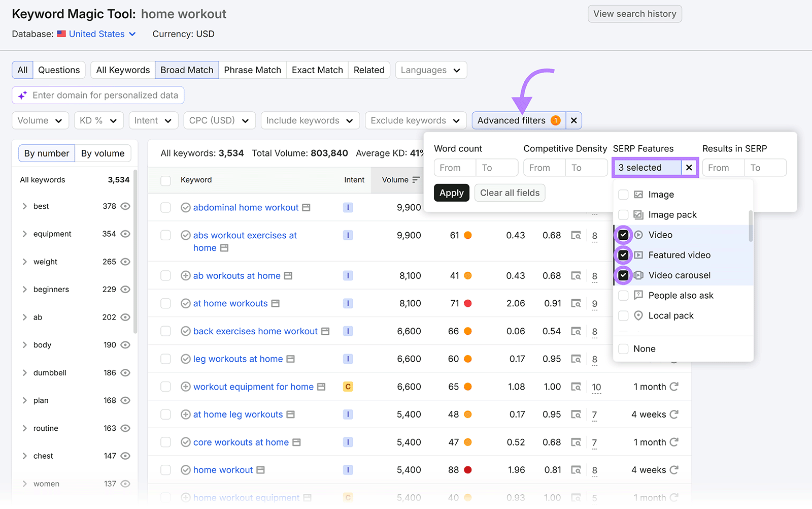Screen dimensions: 812x509
Task: Click the Enter domain for personalized data field
Action: click(98, 95)
